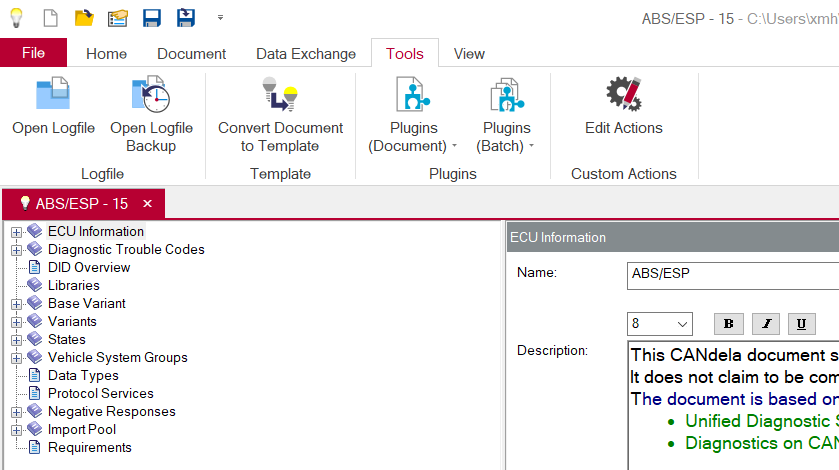Select Diagnostic Trouble Codes tree item
This screenshot has height=470, width=839.
tap(126, 249)
